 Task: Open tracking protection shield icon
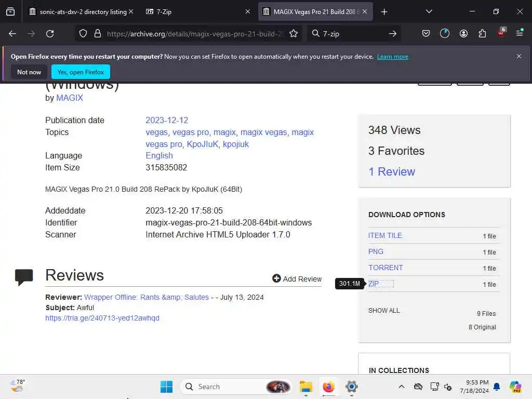point(83,34)
